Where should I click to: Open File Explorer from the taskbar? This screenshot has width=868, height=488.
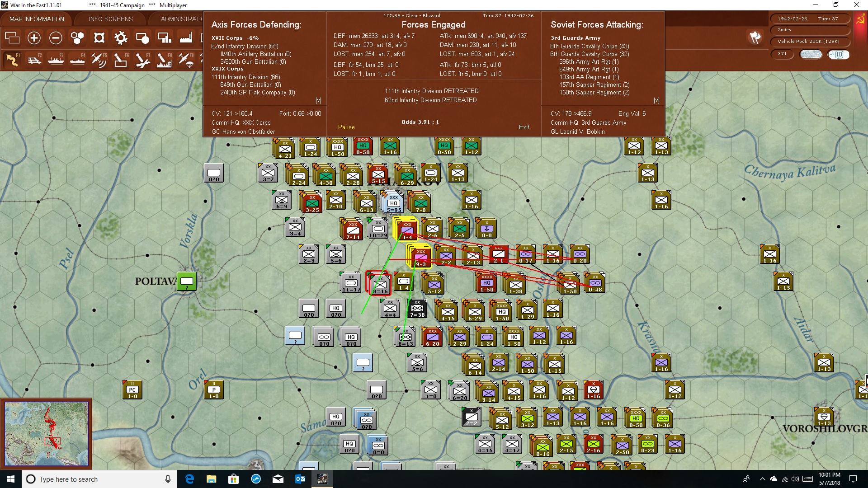(212, 479)
